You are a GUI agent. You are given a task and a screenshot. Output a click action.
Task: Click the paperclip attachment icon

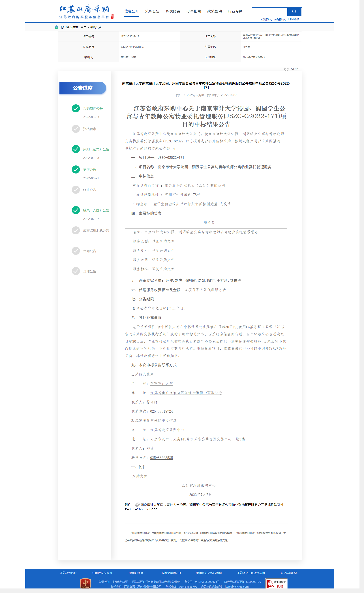(138, 504)
